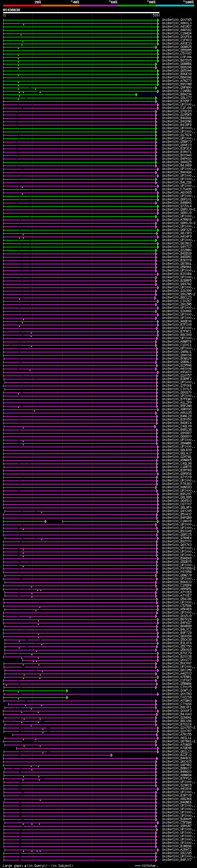Select label UniRef100_C1FJ84

177,108
